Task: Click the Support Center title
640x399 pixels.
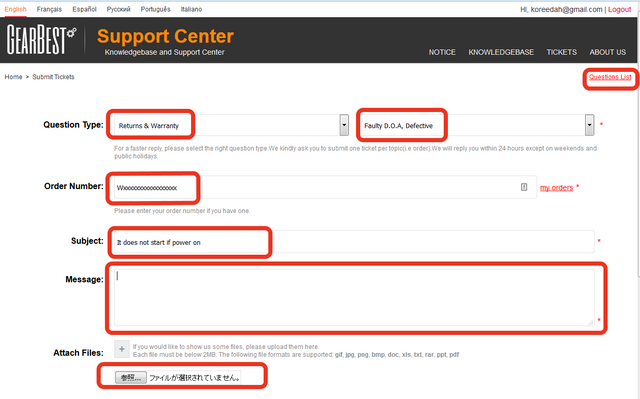Action: (x=165, y=36)
